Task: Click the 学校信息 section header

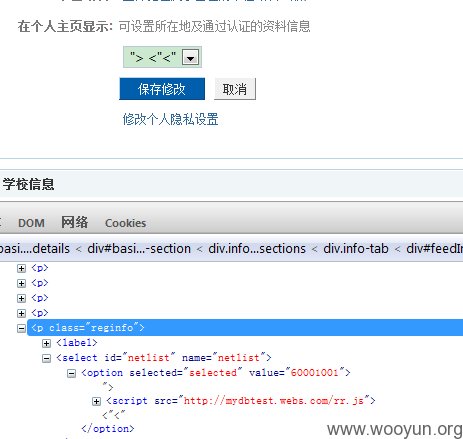Action: [x=28, y=184]
